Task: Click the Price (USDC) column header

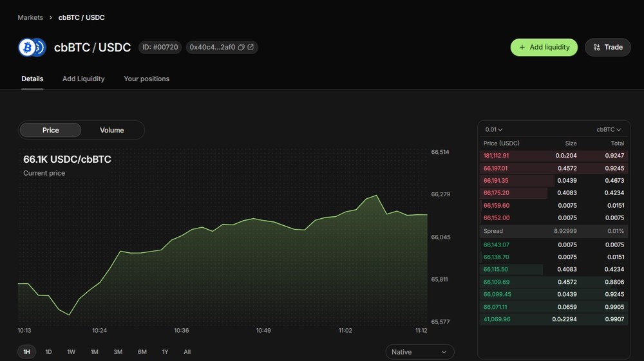Action: point(501,143)
